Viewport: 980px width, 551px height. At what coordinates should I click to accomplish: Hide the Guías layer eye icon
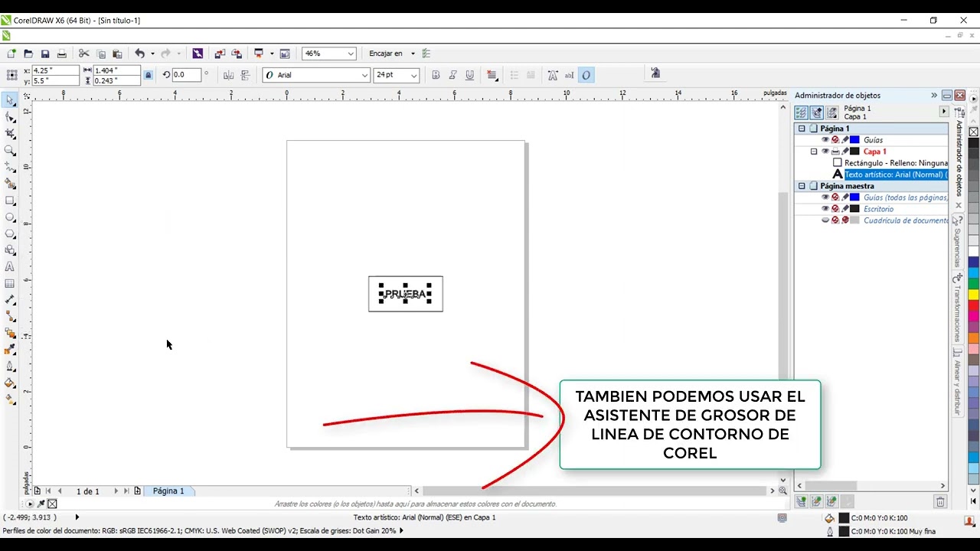coord(825,140)
